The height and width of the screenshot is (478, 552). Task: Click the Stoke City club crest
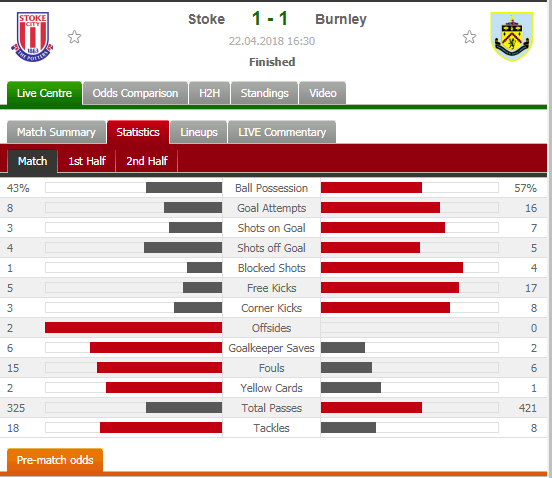click(x=32, y=37)
